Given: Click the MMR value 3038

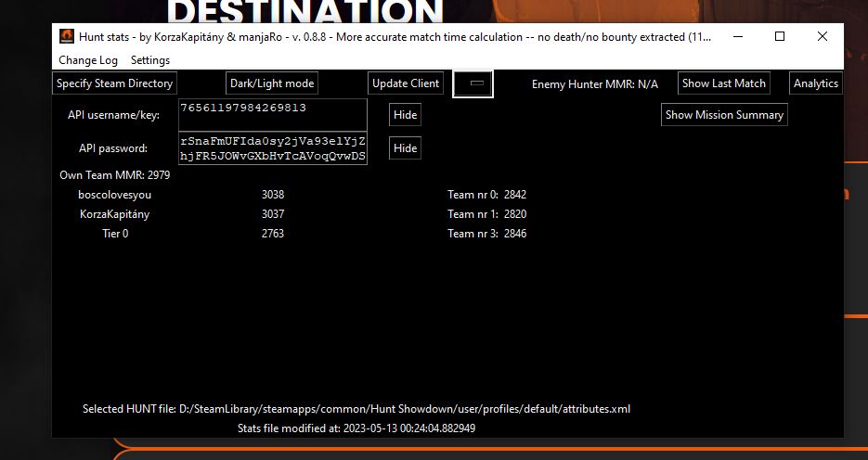Looking at the screenshot, I should [x=273, y=195].
